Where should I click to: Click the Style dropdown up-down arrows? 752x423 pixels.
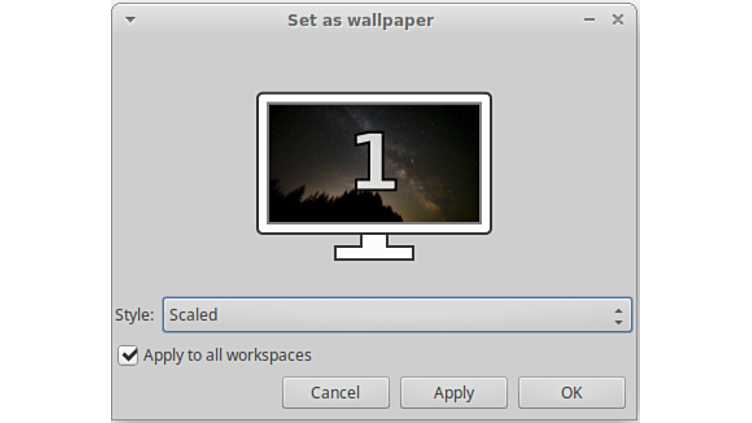(x=619, y=316)
